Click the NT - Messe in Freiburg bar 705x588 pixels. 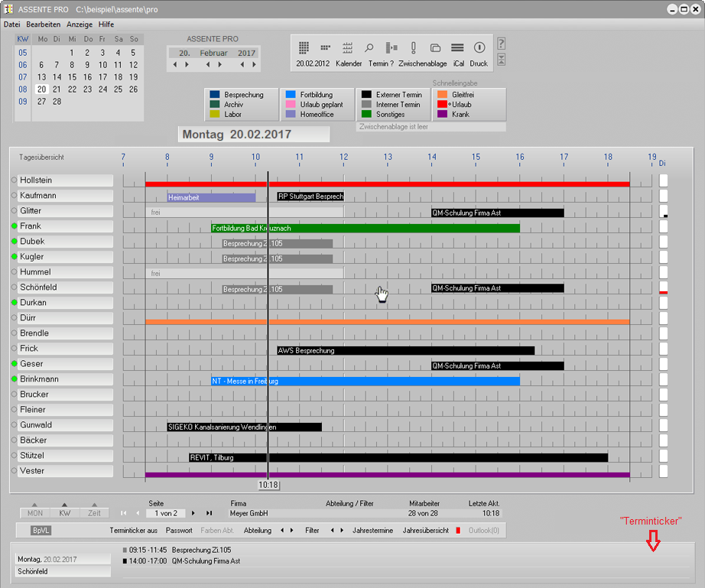pos(365,382)
